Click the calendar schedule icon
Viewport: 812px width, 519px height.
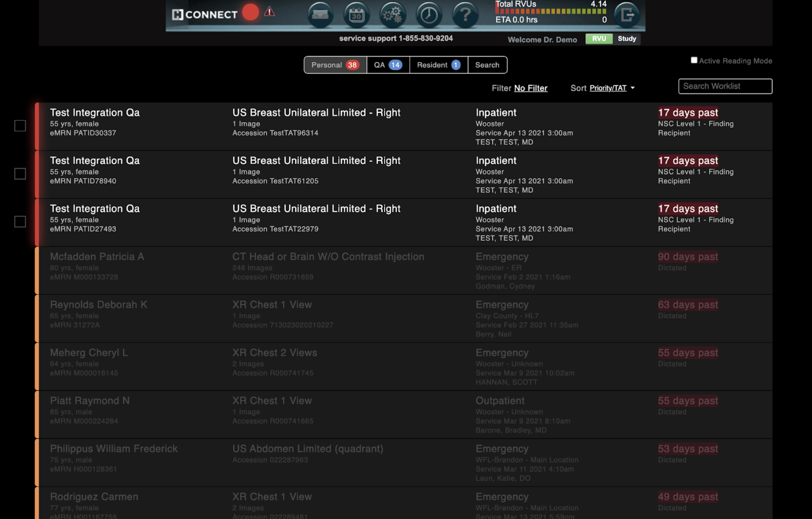point(356,15)
